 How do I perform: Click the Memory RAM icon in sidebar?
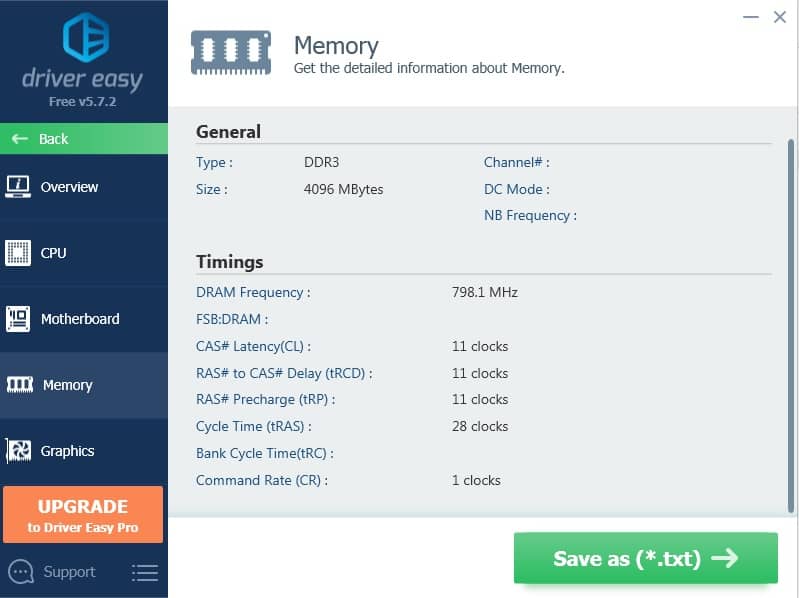click(x=20, y=385)
